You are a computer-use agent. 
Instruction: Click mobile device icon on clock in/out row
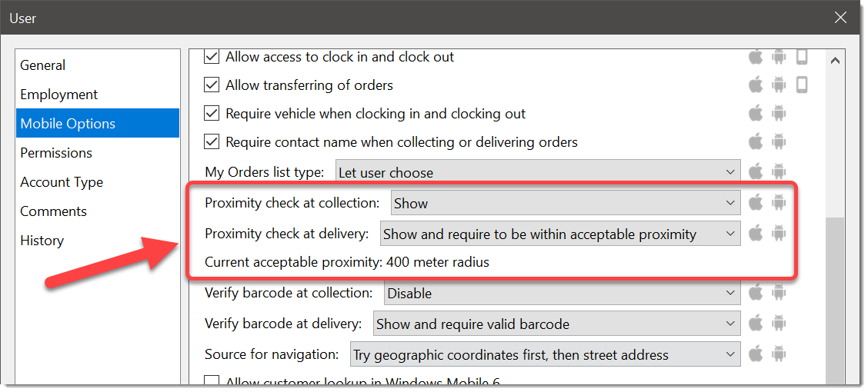pos(802,56)
